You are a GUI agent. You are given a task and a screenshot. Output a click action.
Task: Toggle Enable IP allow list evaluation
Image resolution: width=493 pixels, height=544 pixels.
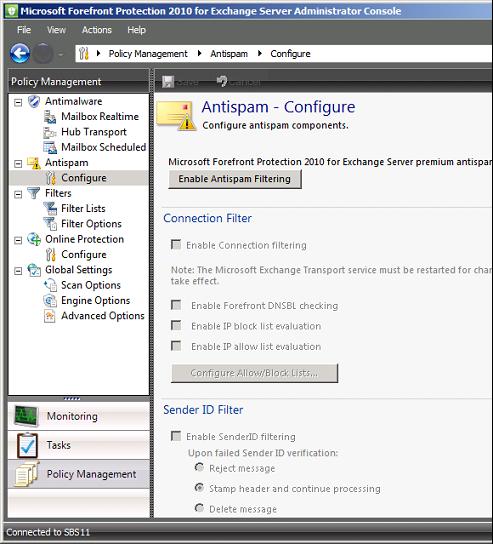(x=176, y=346)
